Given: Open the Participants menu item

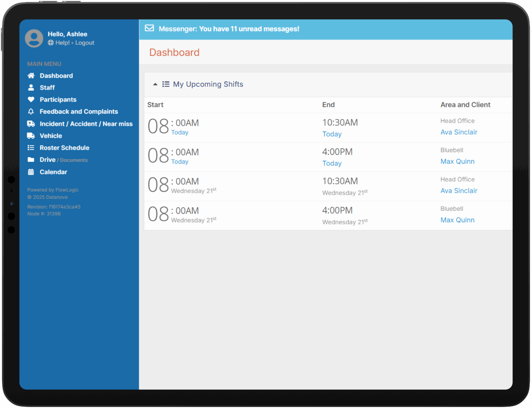Looking at the screenshot, I should tap(58, 99).
